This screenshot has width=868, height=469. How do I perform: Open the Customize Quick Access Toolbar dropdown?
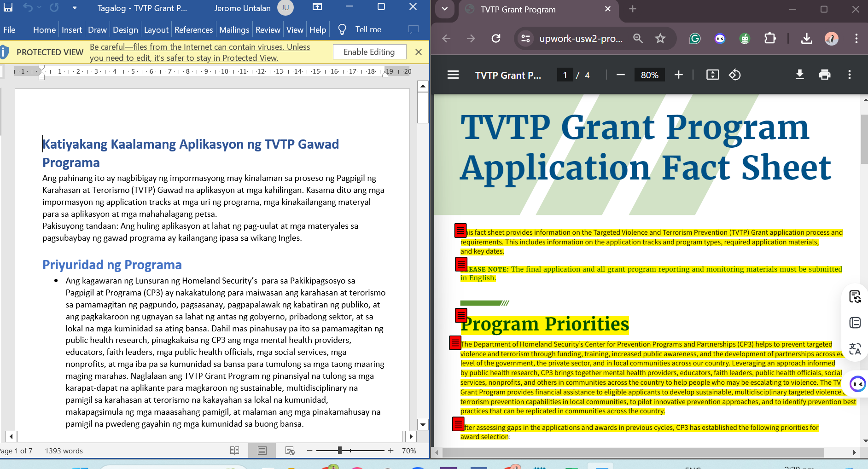pyautogui.click(x=75, y=8)
